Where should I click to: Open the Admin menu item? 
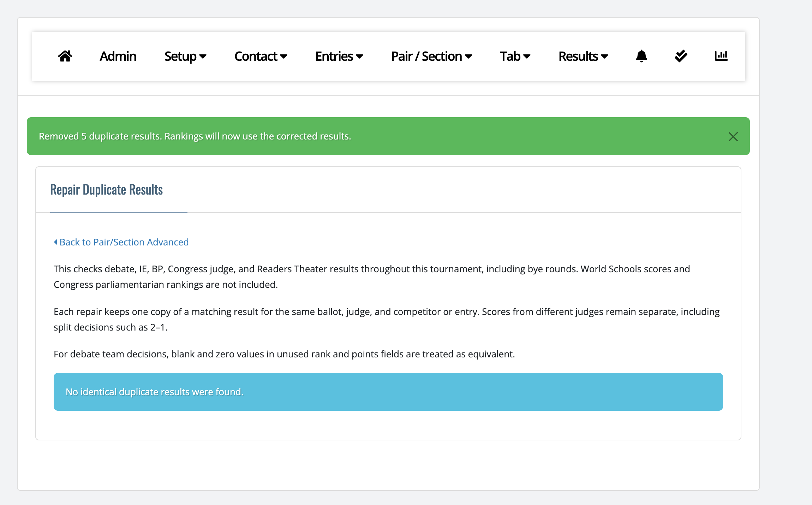click(118, 56)
